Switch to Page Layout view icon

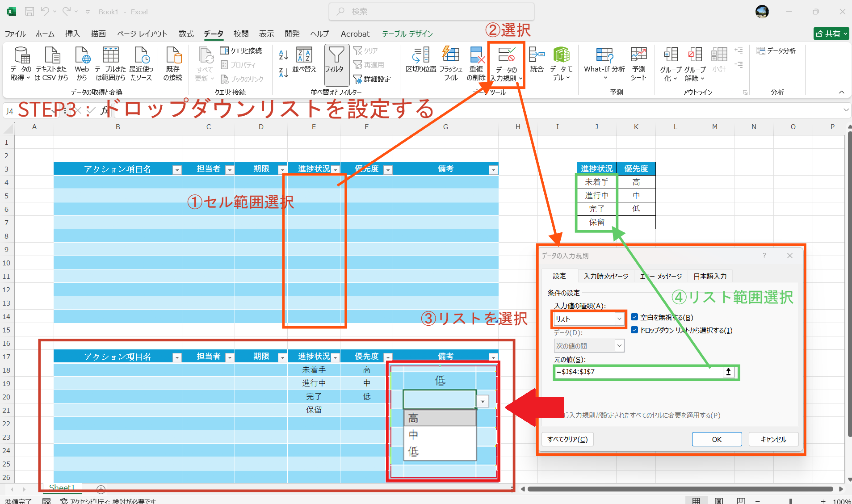pos(719,501)
